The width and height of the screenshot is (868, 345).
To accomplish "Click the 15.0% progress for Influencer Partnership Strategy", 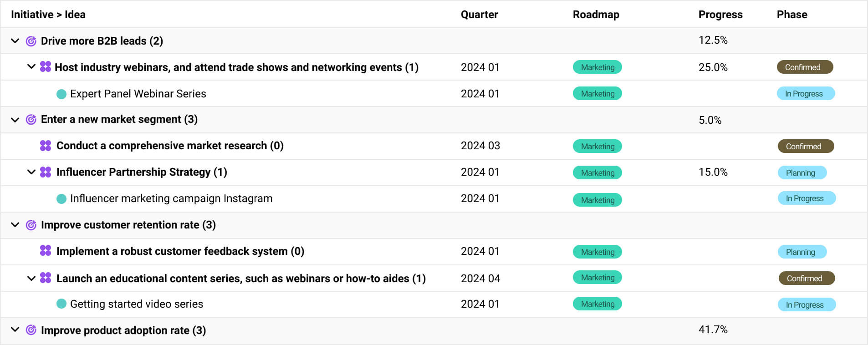I will pyautogui.click(x=713, y=172).
